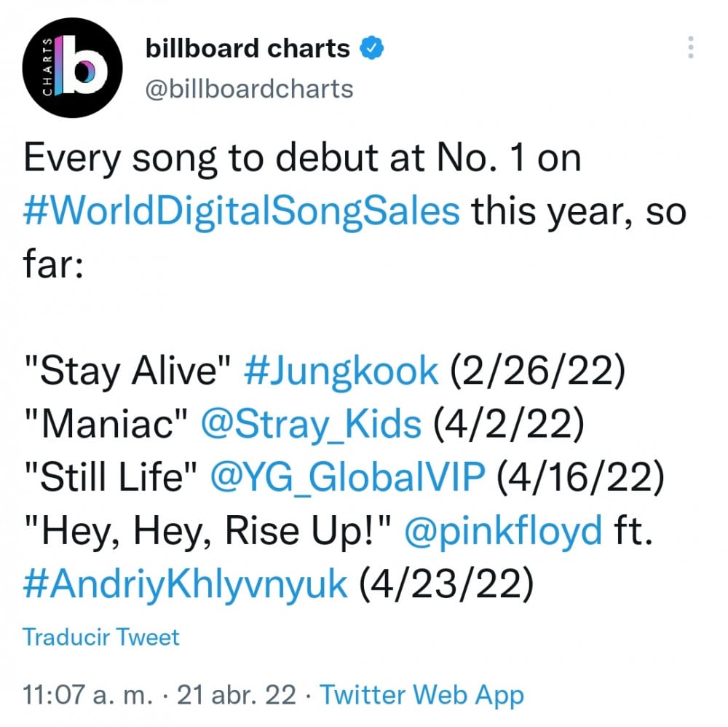Open the Twitter Web App source link
Screen dimensions: 728x727
(x=422, y=696)
